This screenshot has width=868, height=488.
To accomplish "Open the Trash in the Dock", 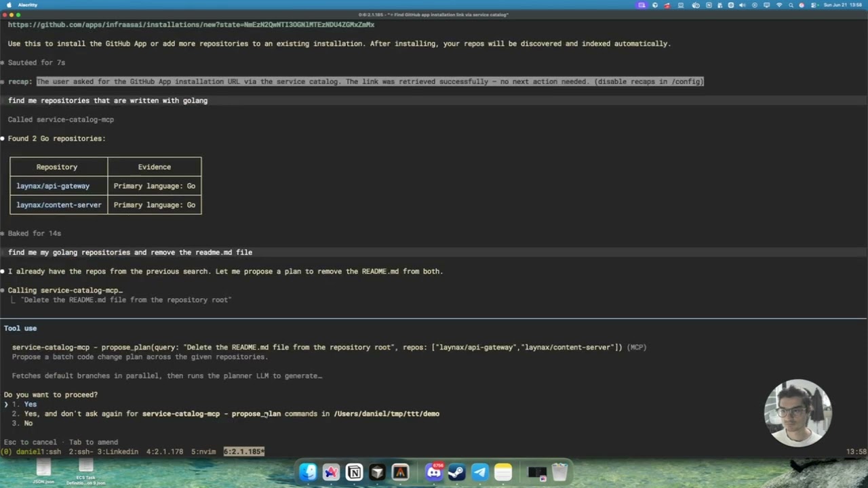I will tap(559, 472).
